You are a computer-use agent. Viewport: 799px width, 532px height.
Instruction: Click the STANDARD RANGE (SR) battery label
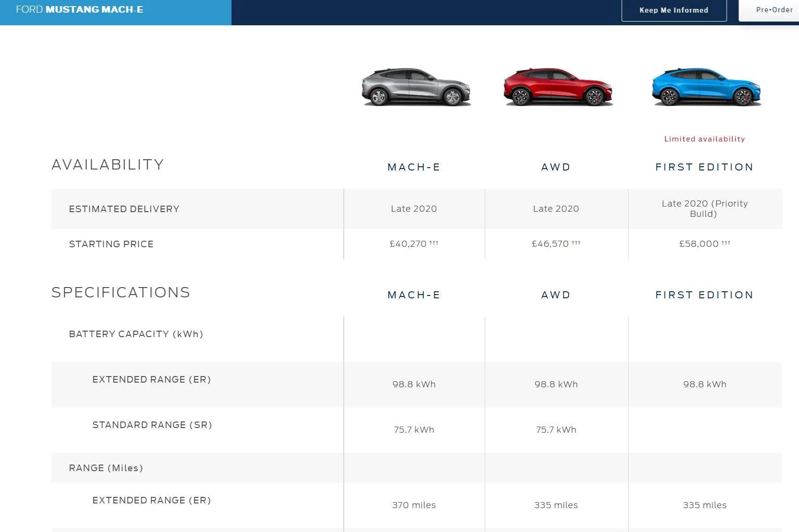click(152, 425)
